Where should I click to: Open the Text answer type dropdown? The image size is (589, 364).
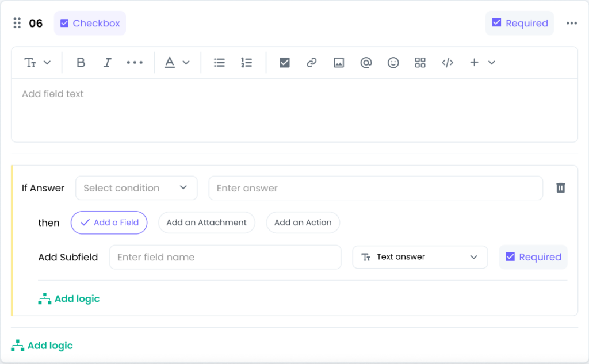pos(420,257)
